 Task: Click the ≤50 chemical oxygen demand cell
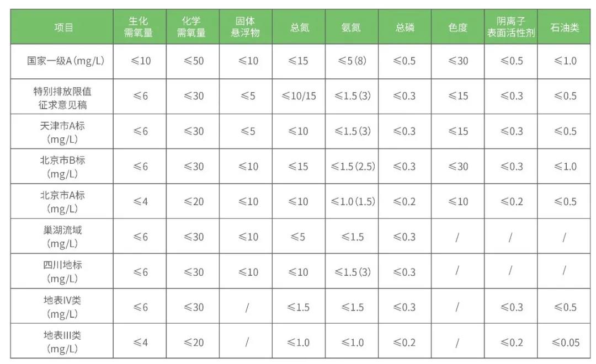click(x=191, y=61)
